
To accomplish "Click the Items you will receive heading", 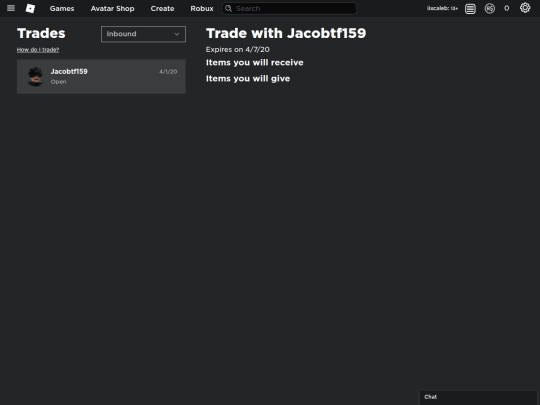I will (x=255, y=63).
